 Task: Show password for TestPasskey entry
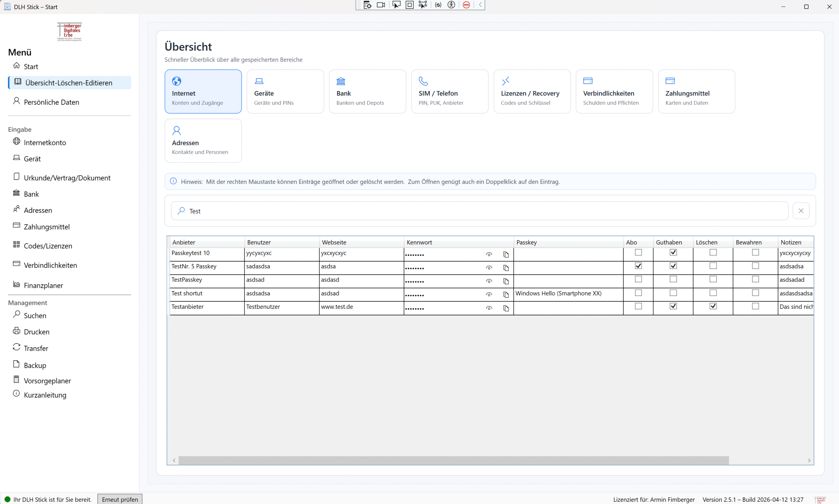(489, 281)
